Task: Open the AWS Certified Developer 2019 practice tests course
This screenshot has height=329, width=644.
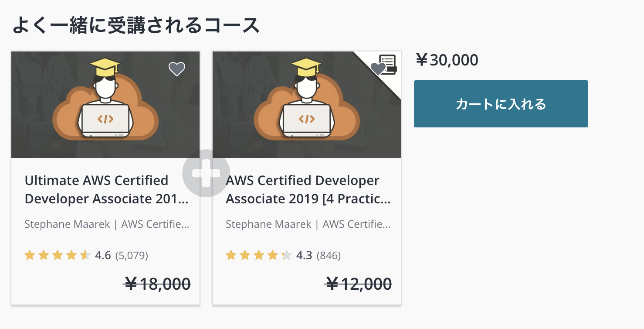Action: click(308, 189)
